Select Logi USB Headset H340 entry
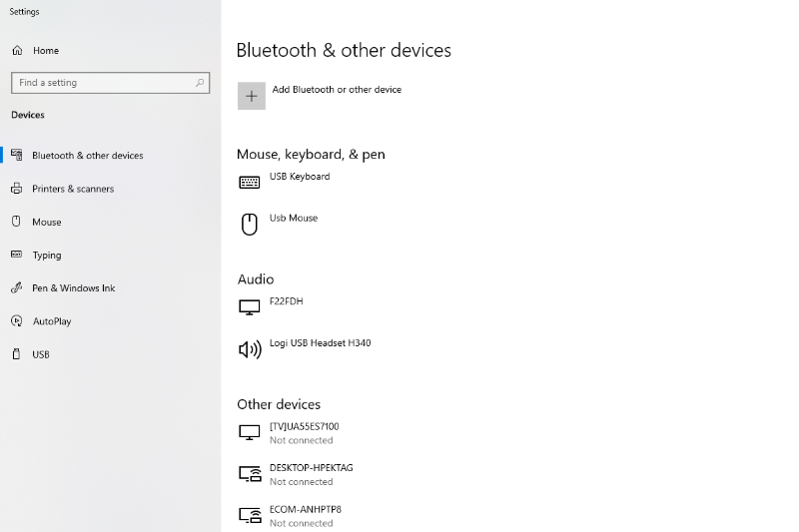 pos(320,343)
